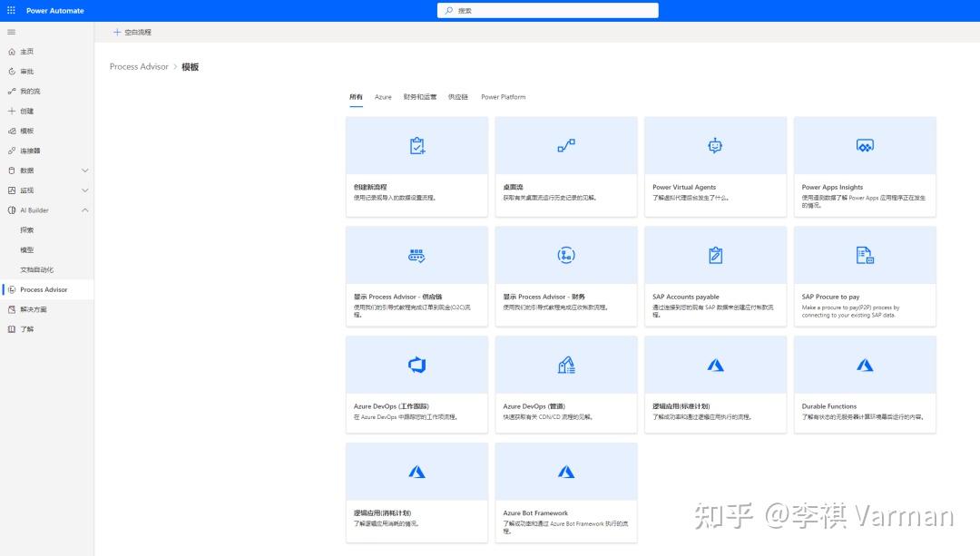The image size is (980, 556).
Task: Open the Power Virtual Agents template icon
Action: (x=715, y=144)
